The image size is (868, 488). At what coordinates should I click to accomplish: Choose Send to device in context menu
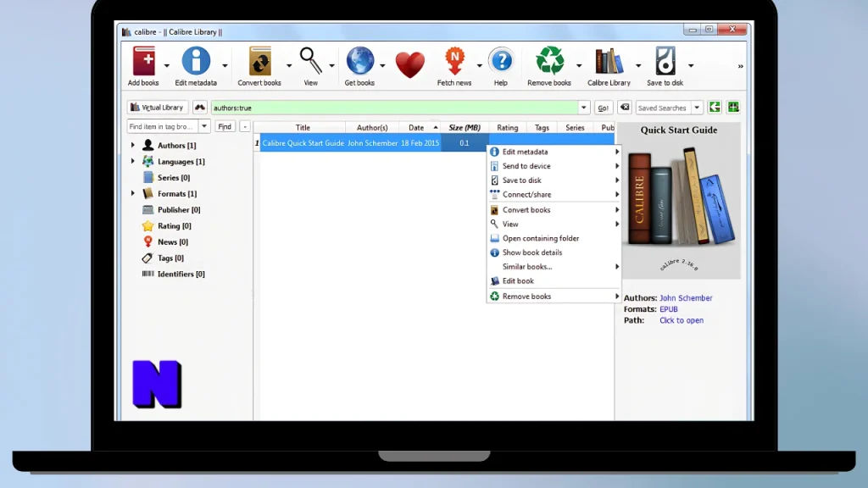[553, 166]
